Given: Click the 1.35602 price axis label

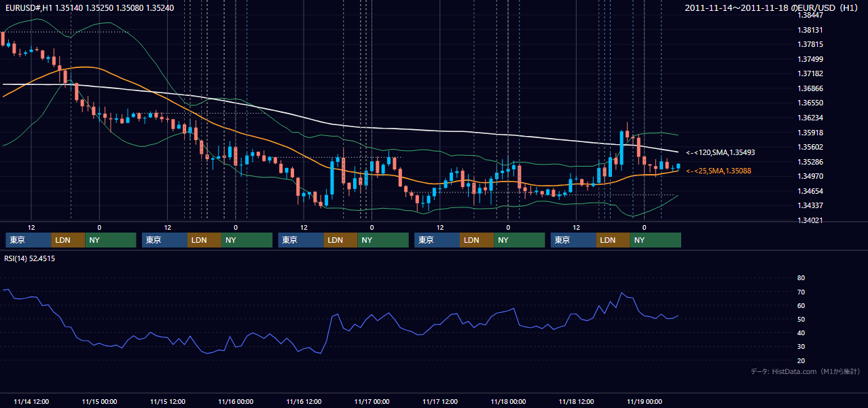Looking at the screenshot, I should [810, 147].
